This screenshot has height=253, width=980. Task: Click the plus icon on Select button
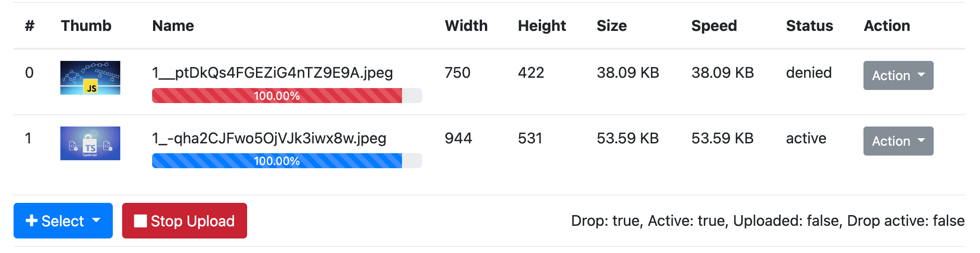tap(31, 221)
